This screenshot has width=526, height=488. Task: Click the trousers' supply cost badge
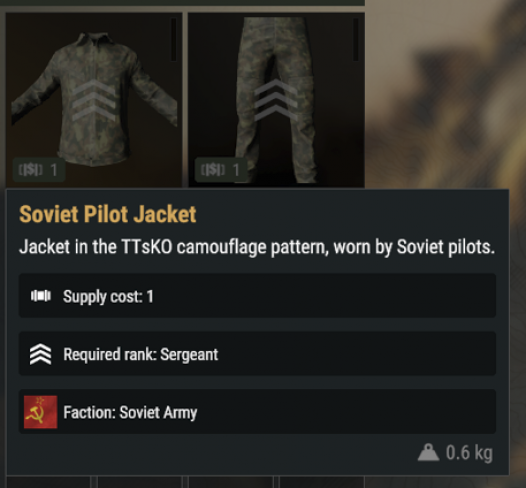coord(221,170)
